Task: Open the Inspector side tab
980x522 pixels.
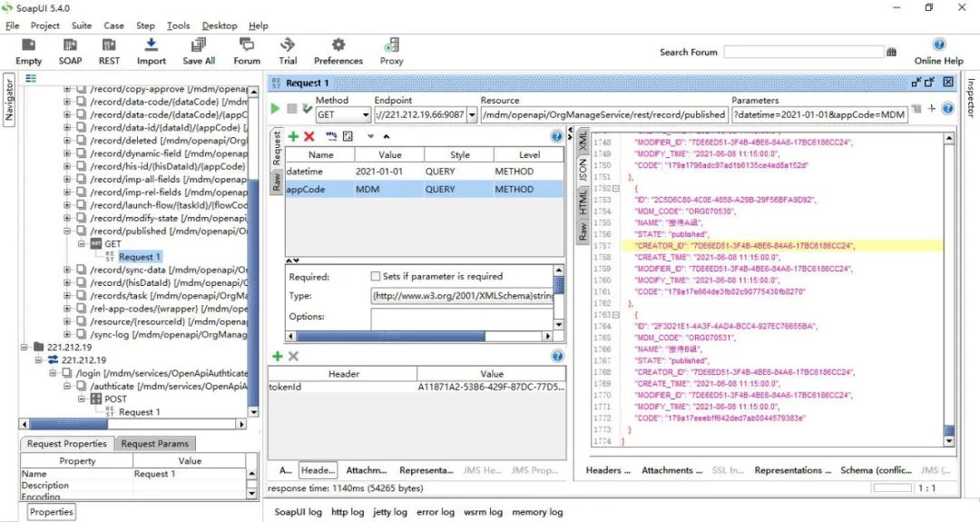Action: click(971, 97)
